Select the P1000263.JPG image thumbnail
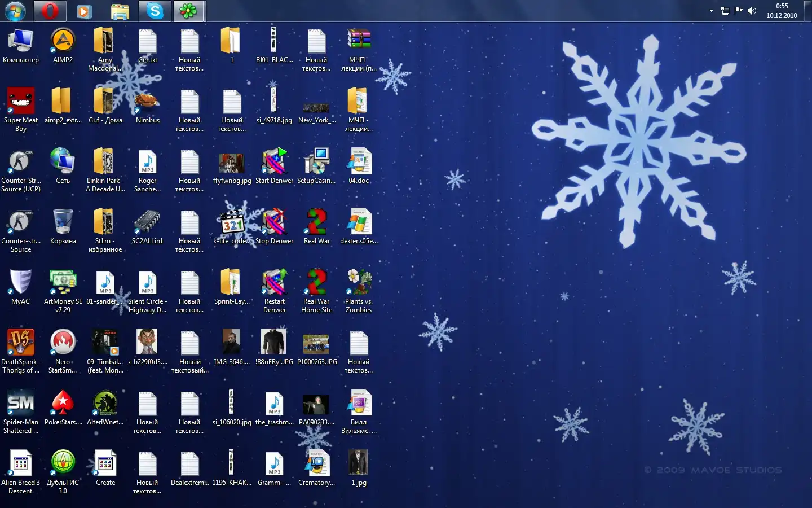The width and height of the screenshot is (812, 508). coord(316,343)
